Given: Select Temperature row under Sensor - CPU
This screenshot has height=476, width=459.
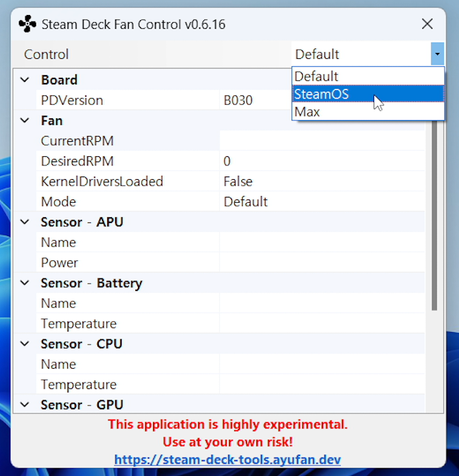Looking at the screenshot, I should pyautogui.click(x=230, y=384).
